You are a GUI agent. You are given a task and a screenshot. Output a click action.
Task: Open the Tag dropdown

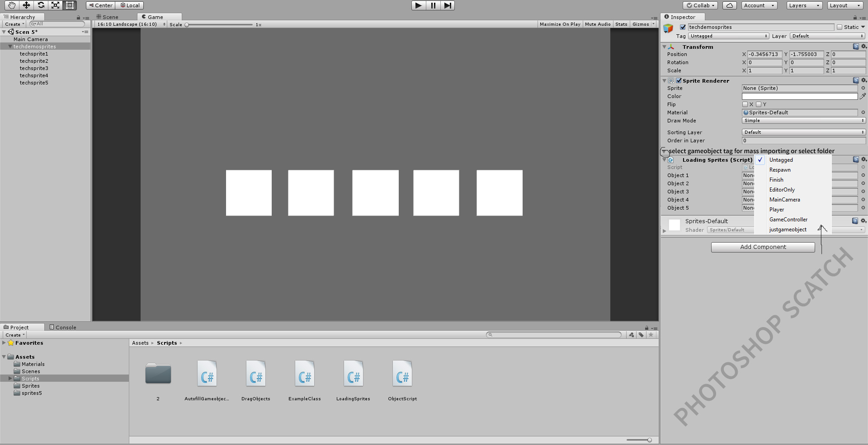click(728, 36)
